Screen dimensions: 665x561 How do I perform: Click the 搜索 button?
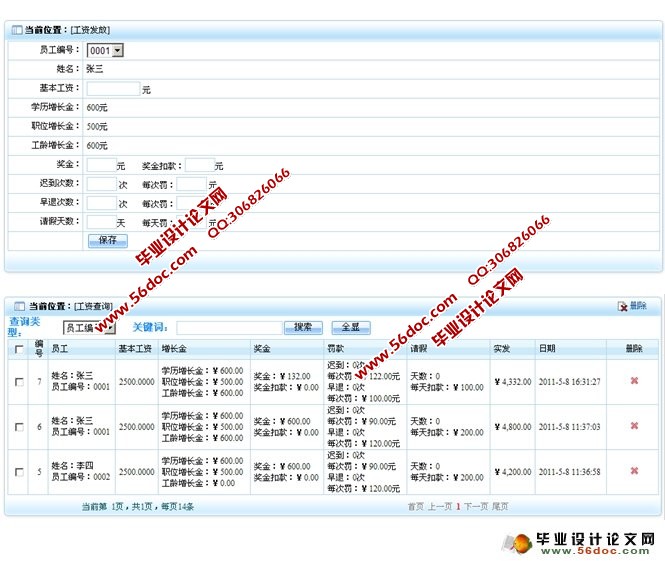(303, 327)
